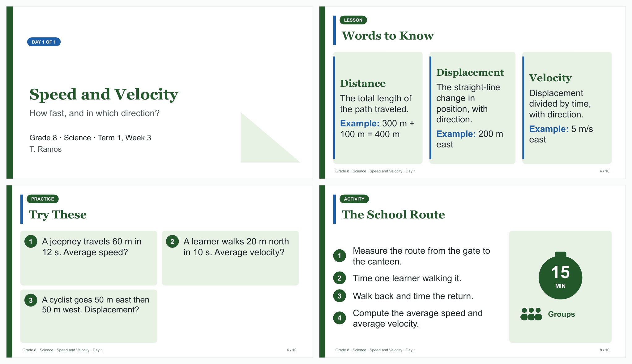Click the 15 MIN timer icon

pos(560,275)
